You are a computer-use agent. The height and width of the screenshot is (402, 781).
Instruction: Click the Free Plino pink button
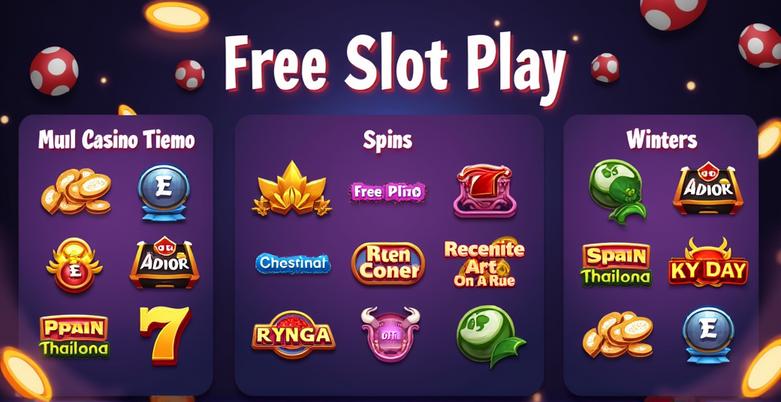(388, 191)
